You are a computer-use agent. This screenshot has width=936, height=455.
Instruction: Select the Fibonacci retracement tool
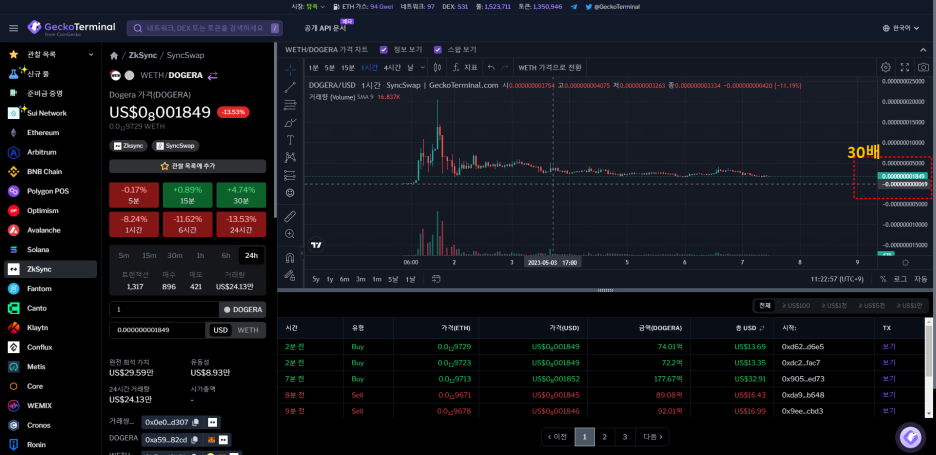tap(291, 105)
